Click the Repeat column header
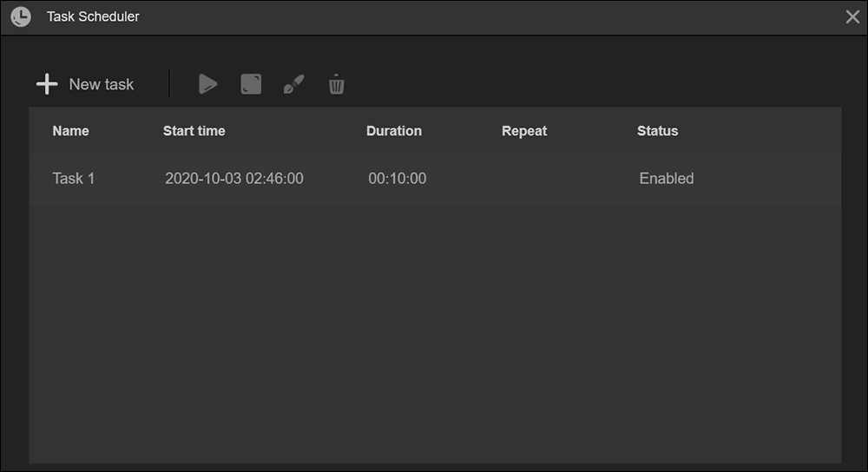 pyautogui.click(x=524, y=131)
